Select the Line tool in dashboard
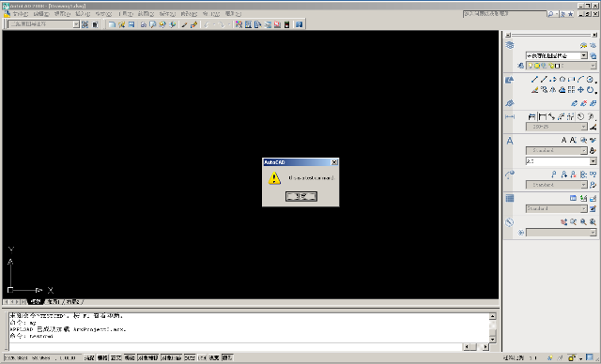The image size is (601, 364). click(x=534, y=80)
